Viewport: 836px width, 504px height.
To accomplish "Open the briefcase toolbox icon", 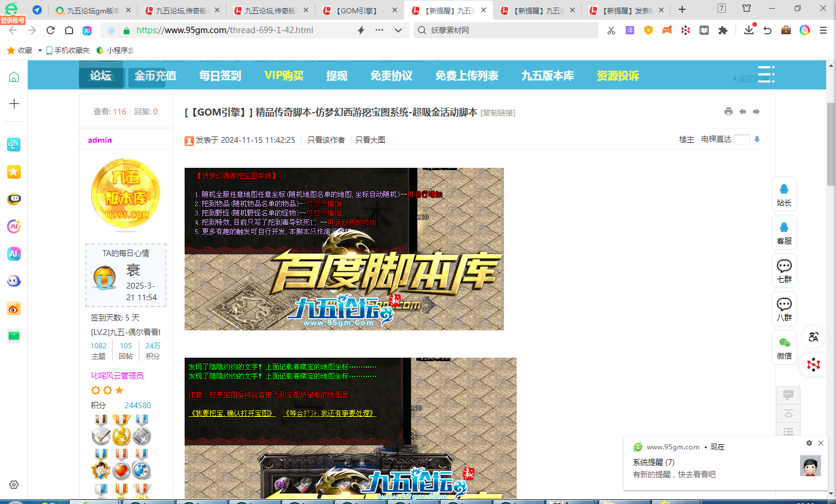I will [x=786, y=30].
